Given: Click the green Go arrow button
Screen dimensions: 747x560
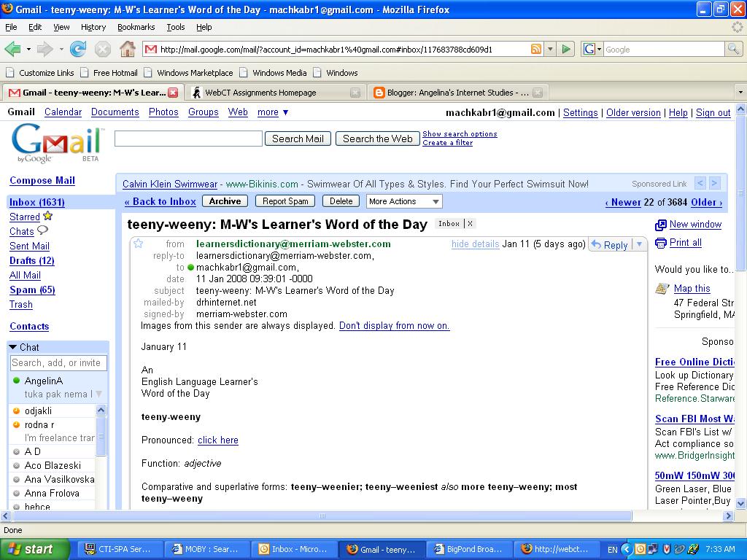Looking at the screenshot, I should (566, 49).
